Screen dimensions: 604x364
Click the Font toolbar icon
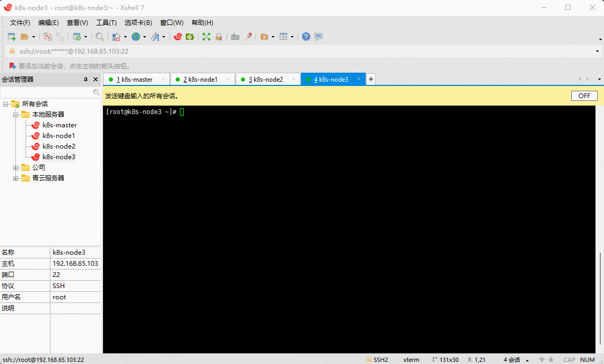(x=155, y=37)
